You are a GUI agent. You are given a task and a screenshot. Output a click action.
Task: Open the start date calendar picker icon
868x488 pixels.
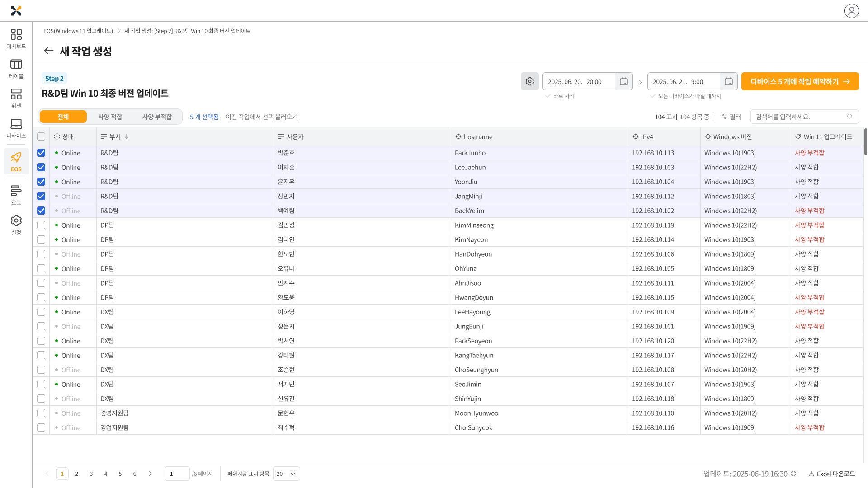623,82
